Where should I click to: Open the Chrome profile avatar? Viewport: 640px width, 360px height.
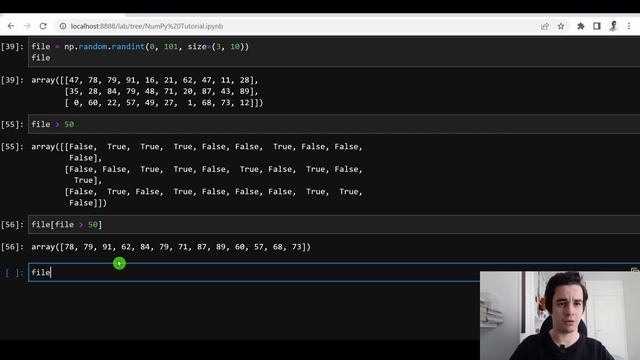click(613, 26)
